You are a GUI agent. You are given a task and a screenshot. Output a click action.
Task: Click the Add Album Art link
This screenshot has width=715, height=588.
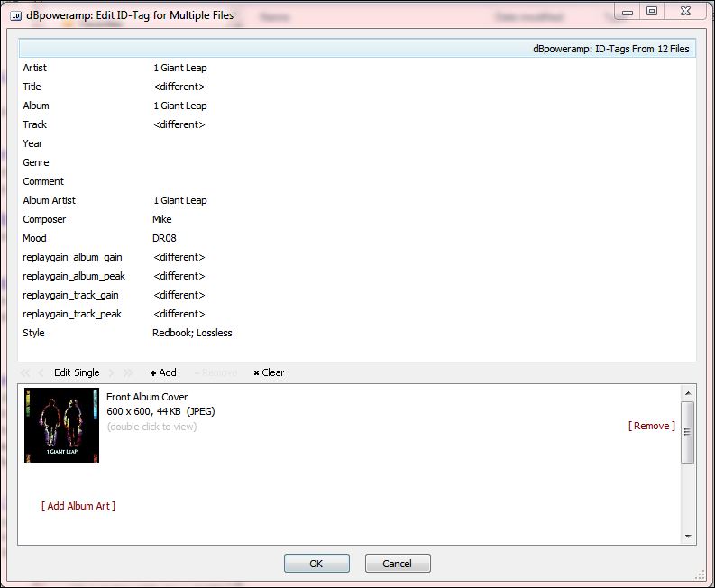78,506
